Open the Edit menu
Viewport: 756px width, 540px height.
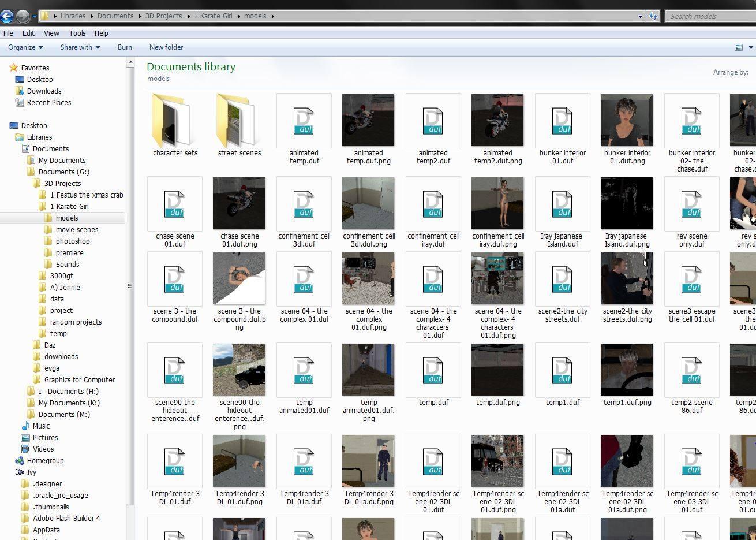click(28, 33)
